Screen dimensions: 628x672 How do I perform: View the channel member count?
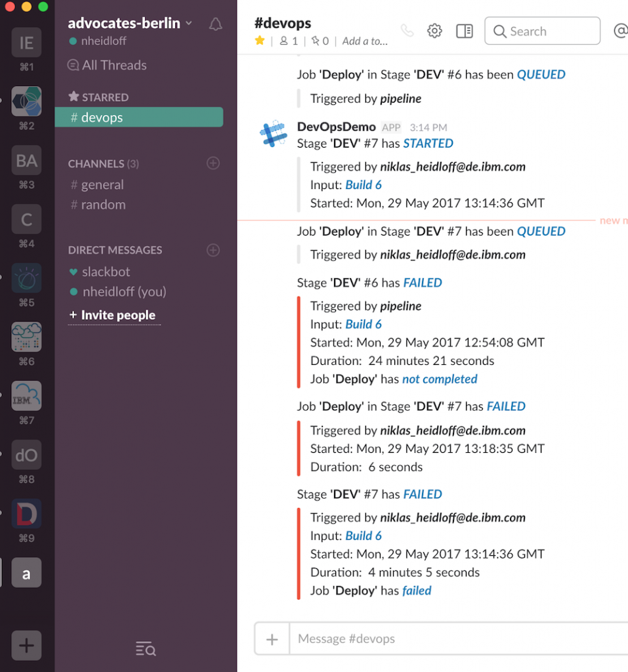coord(289,41)
